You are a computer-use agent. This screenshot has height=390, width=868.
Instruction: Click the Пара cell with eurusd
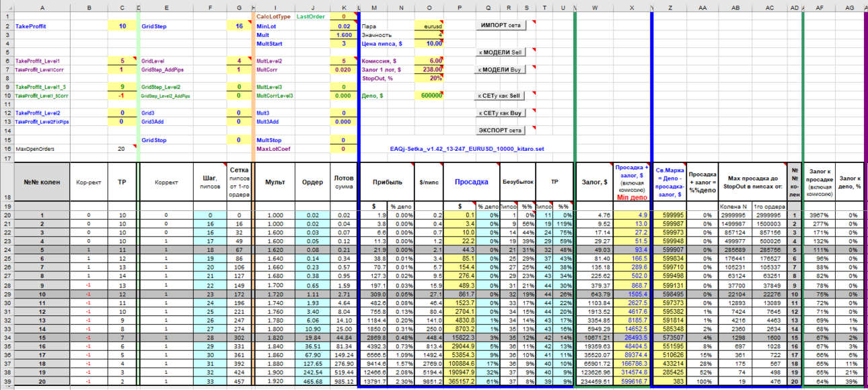coord(429,26)
